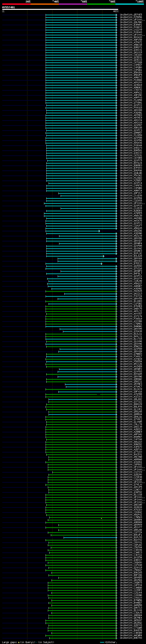Select hit label UniRef100_B1PL53
This screenshot has width=146, height=644.
[x=131, y=537]
